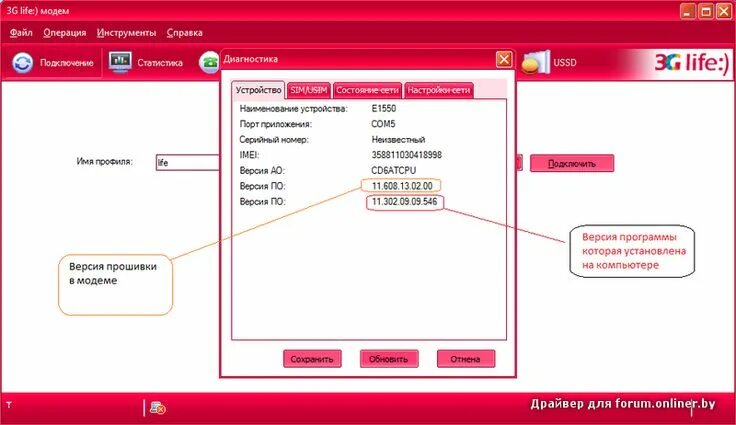Switch to the Устройство tab
Viewport: 736px width, 425px height.
258,90
